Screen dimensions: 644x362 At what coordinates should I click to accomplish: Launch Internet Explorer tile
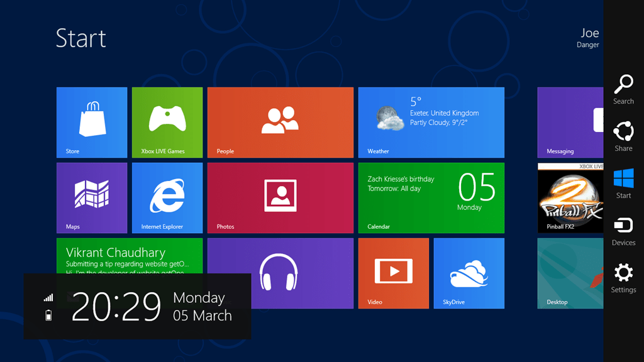click(167, 198)
